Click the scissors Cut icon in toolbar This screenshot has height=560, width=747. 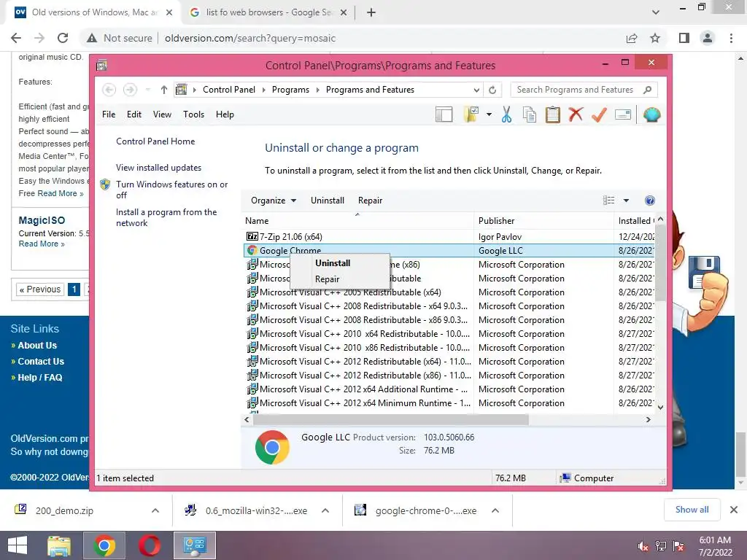coord(506,114)
